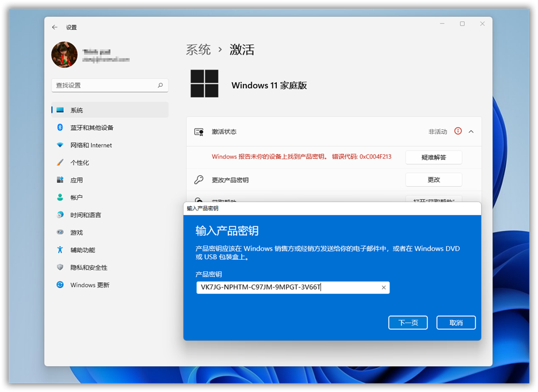
Task: Go to 个性化 settings
Action: (110, 163)
